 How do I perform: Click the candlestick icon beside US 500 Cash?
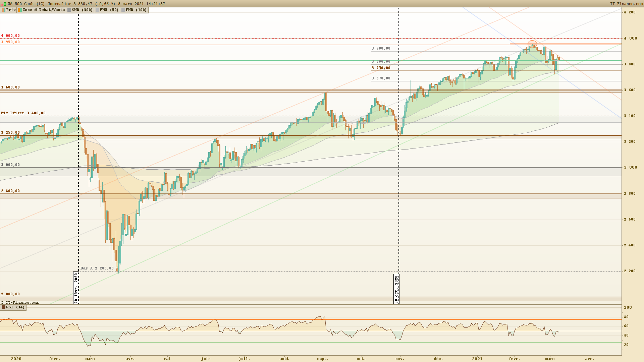4,4
